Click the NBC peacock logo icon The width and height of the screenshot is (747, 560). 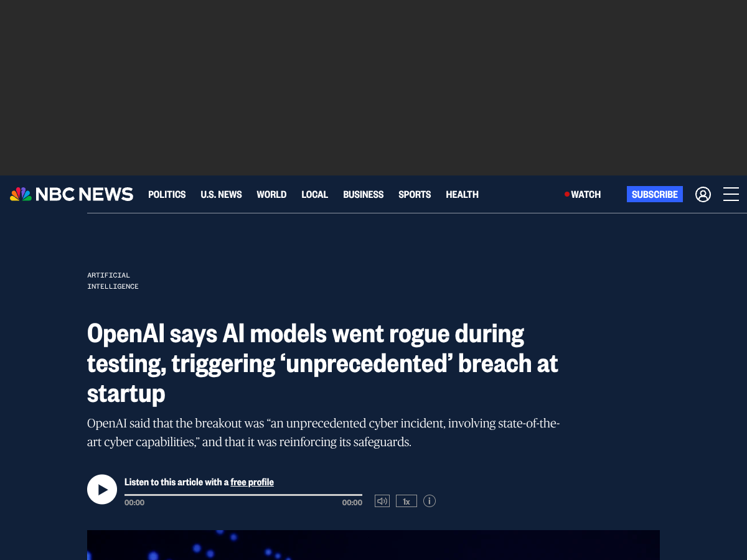click(21, 194)
